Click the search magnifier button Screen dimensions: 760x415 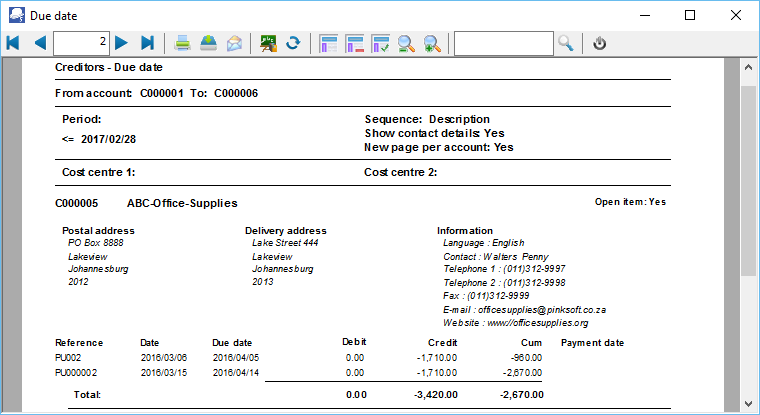(566, 43)
